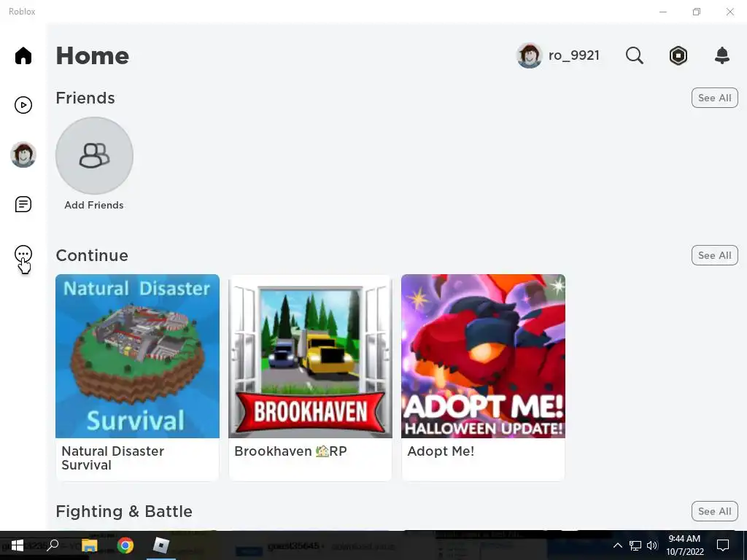Open the search magnifier icon
Image resolution: width=747 pixels, height=560 pixels.
click(x=634, y=55)
